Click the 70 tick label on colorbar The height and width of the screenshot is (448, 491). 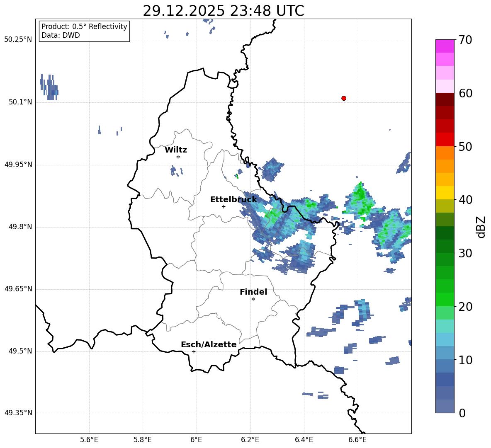click(x=465, y=40)
